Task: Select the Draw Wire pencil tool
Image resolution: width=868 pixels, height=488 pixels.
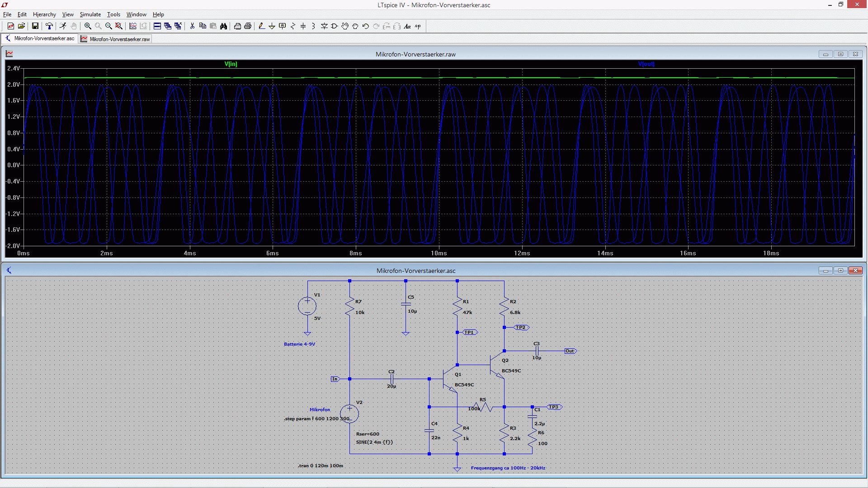Action: tap(261, 26)
